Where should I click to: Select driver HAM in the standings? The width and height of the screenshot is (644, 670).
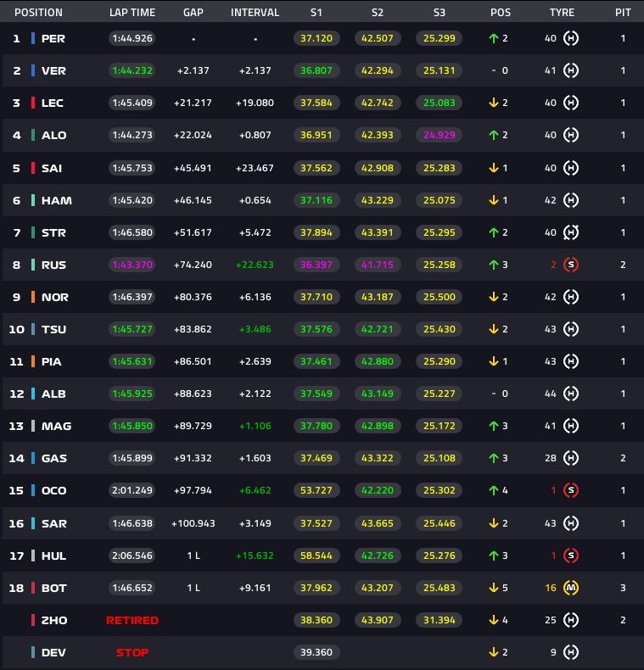coord(56,200)
